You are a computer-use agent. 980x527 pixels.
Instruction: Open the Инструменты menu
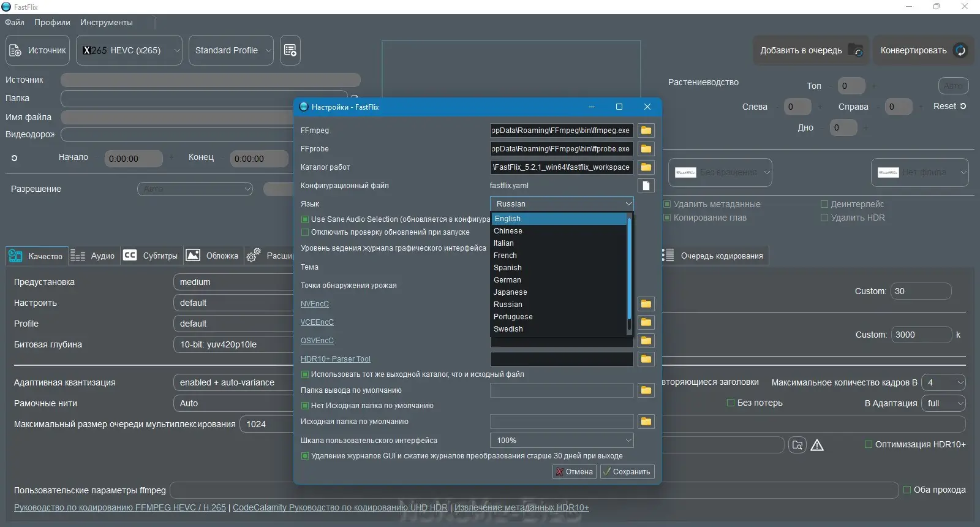click(x=106, y=23)
